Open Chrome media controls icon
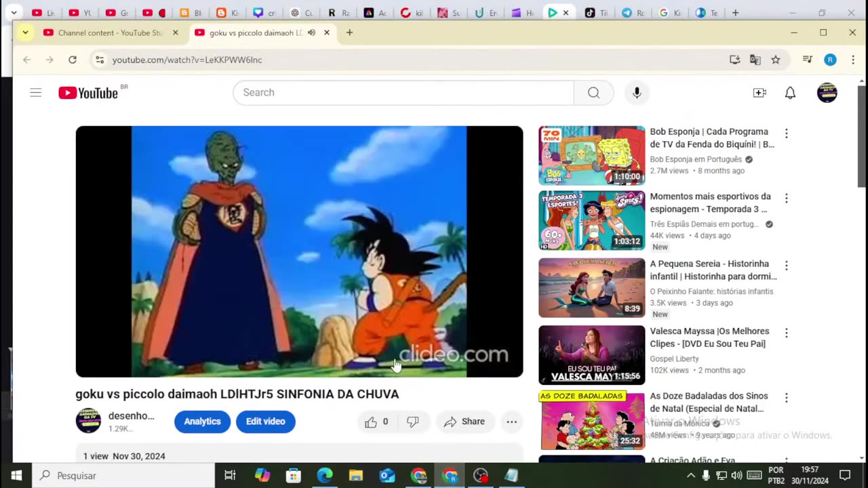Screen dimensions: 868x488 coord(808,60)
